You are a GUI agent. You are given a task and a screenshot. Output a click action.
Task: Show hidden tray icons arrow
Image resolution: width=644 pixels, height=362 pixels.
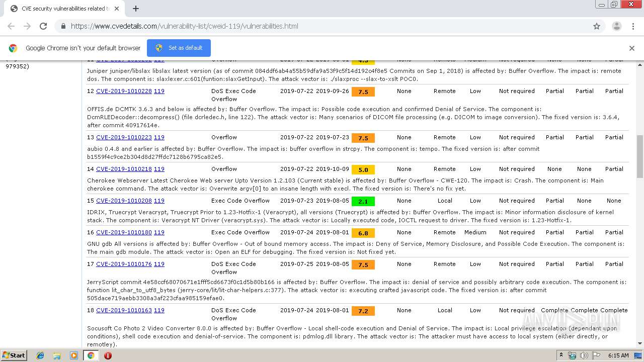click(x=561, y=355)
